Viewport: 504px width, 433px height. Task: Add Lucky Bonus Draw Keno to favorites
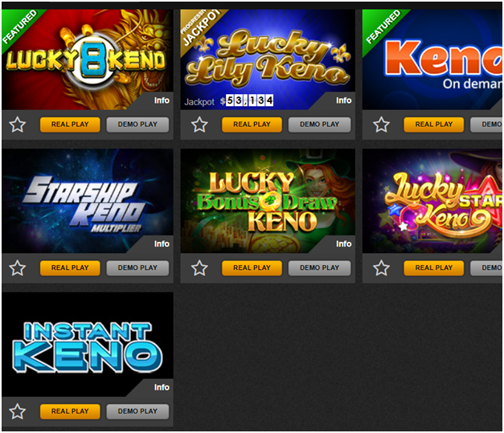click(199, 268)
